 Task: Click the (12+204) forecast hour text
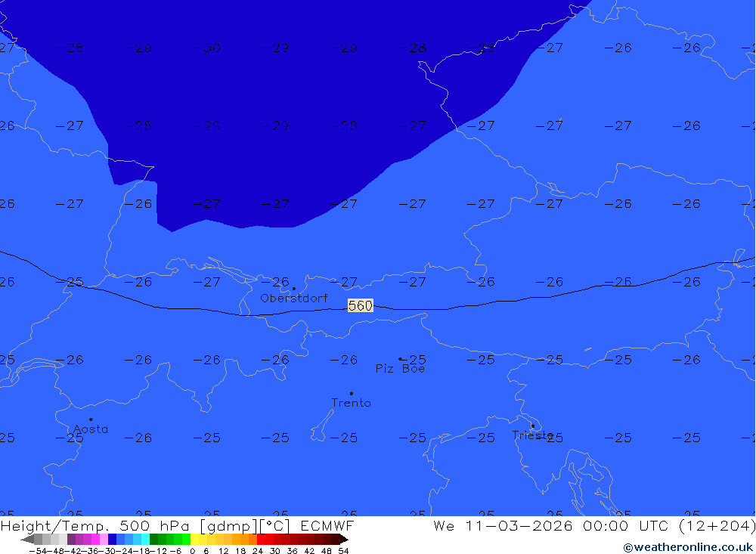click(717, 525)
